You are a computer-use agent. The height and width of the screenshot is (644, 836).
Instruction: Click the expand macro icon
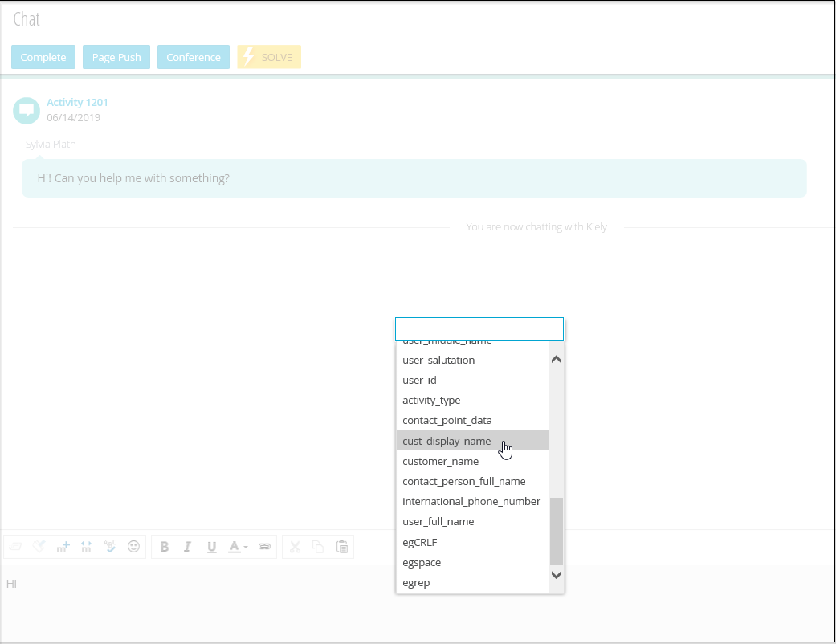[x=87, y=547]
